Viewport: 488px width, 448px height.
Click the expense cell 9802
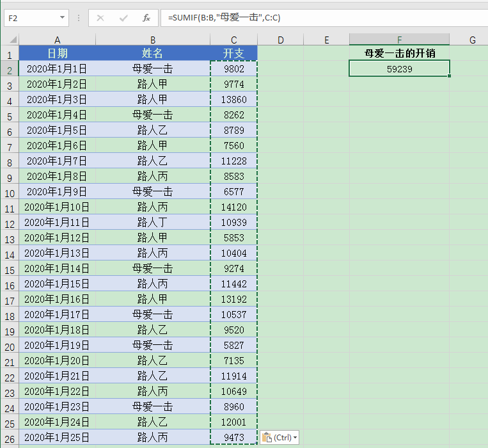click(x=233, y=68)
